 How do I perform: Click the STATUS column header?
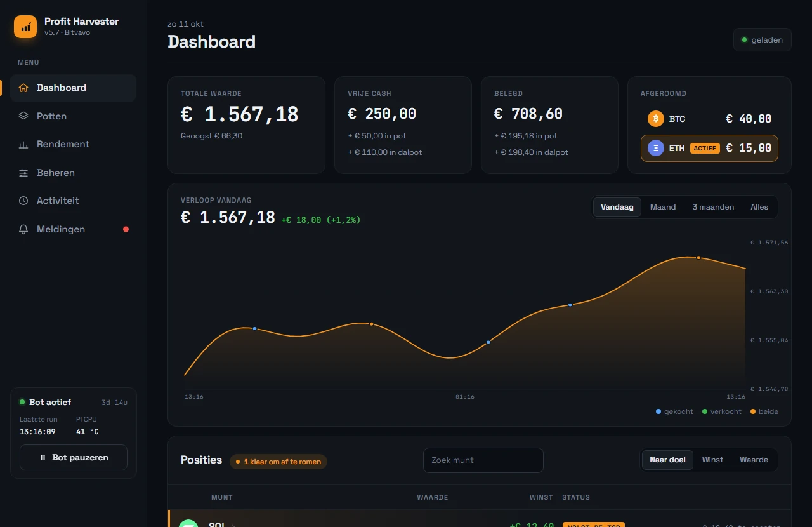[x=576, y=497]
